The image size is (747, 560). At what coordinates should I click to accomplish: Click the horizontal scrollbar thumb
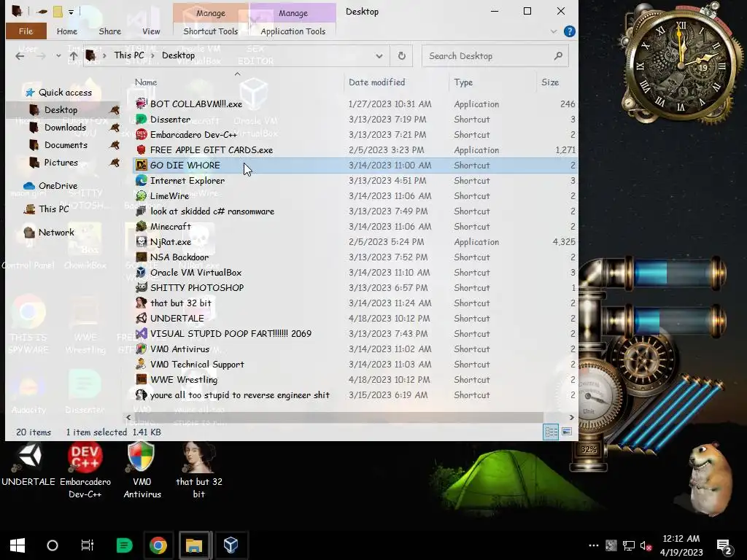pyautogui.click(x=338, y=417)
